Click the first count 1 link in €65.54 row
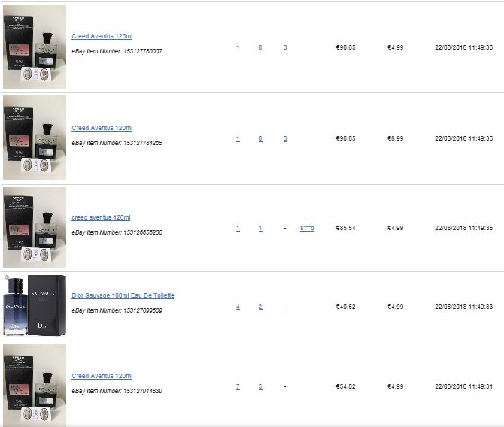504x427 pixels. (x=238, y=228)
